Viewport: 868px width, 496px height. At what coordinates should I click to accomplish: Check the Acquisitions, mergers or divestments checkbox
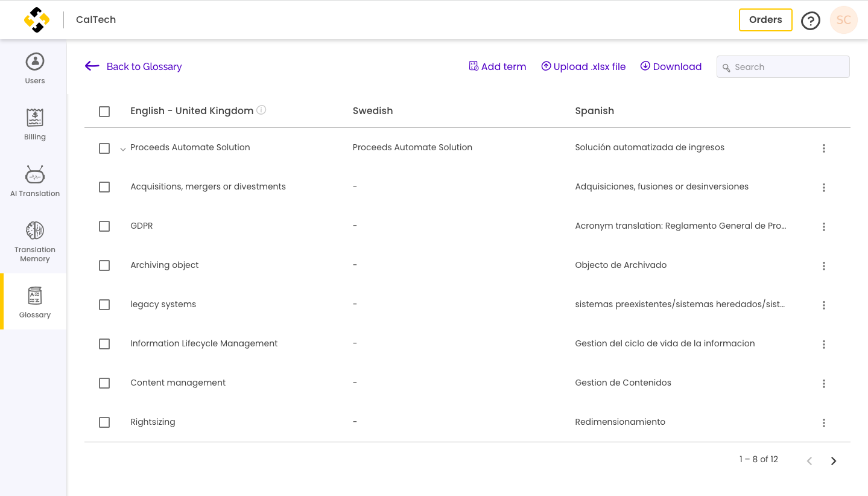tap(104, 187)
